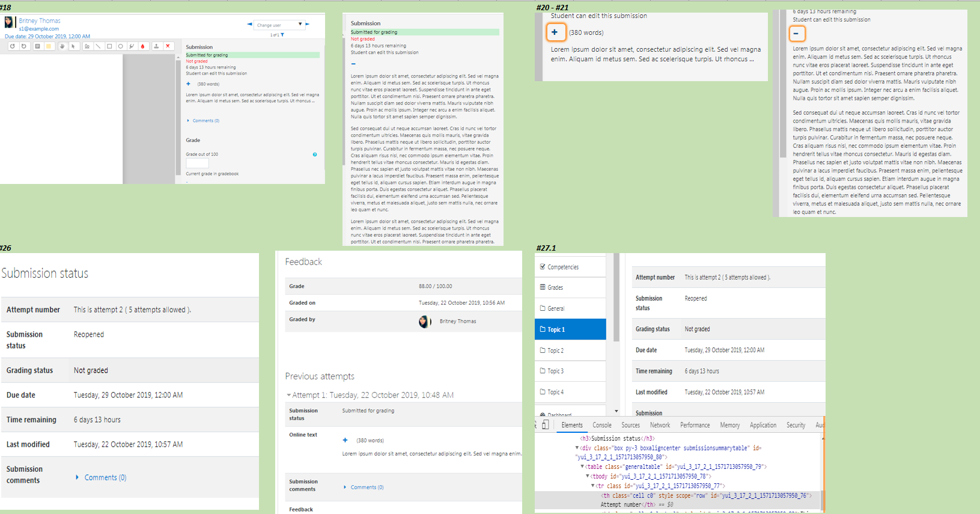
Task: Rotate the PDF page right in annotation toolbar
Action: [x=24, y=46]
